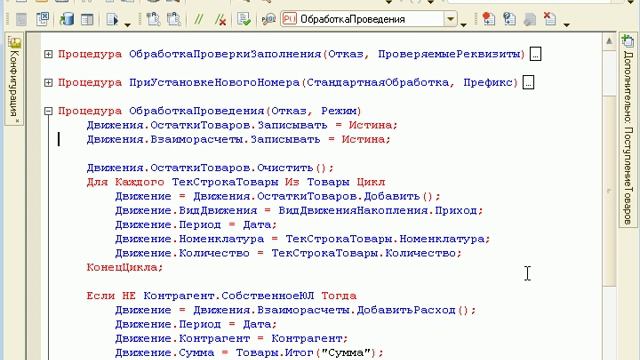Click Движение.Количество assignment line

(288, 253)
